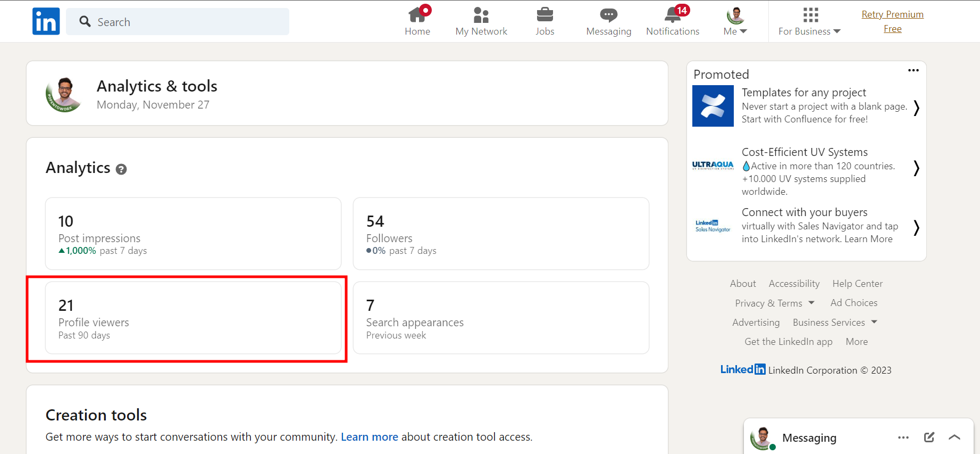Click the Me profile avatar
Viewport: 980px width, 454px height.
(735, 15)
